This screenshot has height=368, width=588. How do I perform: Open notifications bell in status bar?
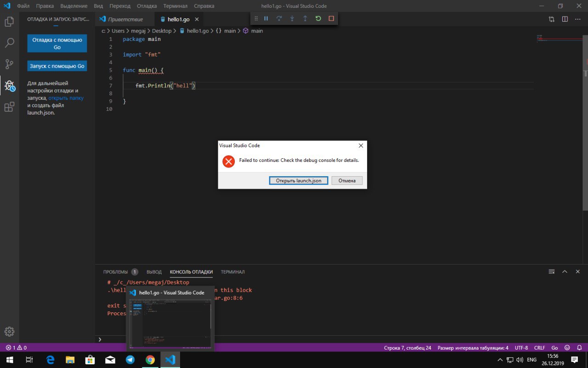(x=578, y=348)
